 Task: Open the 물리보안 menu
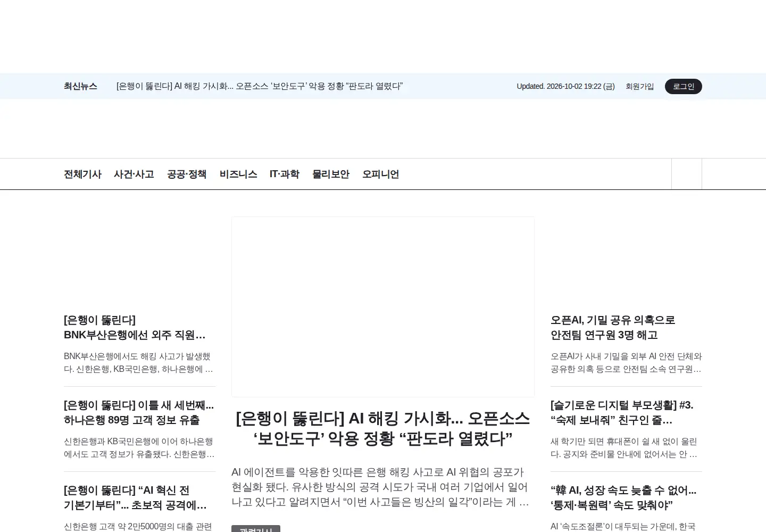(x=331, y=174)
